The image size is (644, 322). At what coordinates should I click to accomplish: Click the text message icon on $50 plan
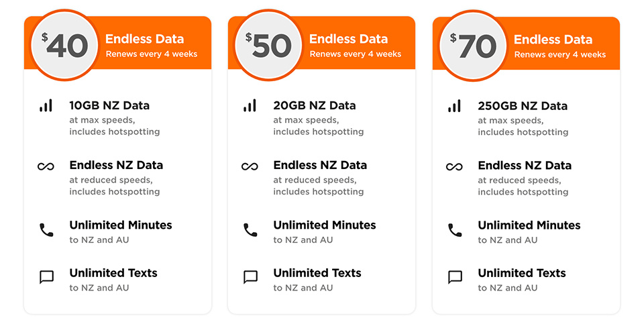point(250,277)
